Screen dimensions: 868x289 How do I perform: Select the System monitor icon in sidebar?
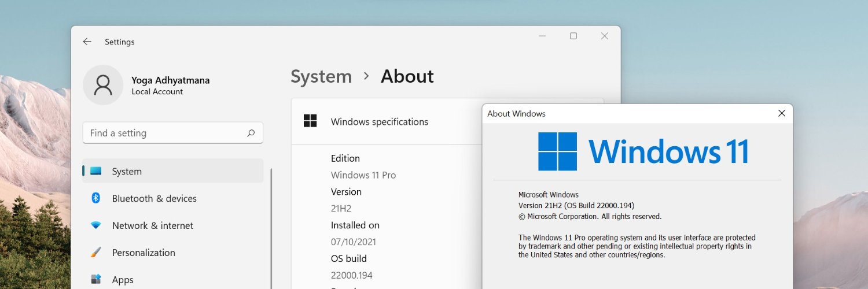pyautogui.click(x=96, y=171)
